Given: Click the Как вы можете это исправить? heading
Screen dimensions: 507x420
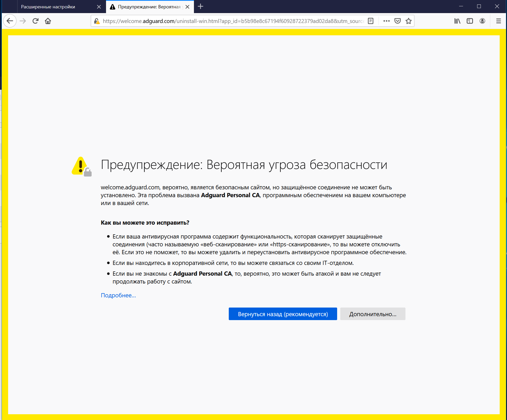Looking at the screenshot, I should [x=145, y=223].
